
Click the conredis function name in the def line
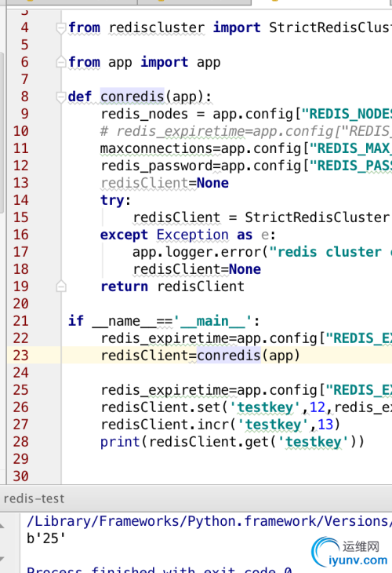tap(132, 97)
